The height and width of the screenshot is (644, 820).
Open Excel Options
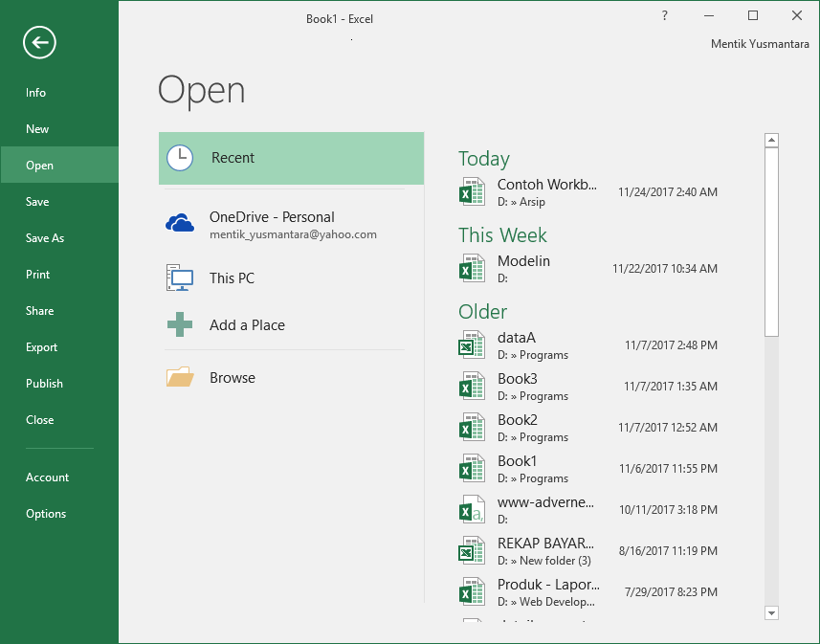(59, 513)
